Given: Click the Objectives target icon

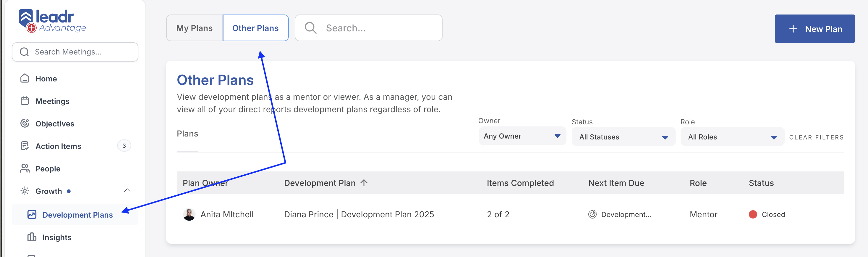Looking at the screenshot, I should click(x=25, y=123).
